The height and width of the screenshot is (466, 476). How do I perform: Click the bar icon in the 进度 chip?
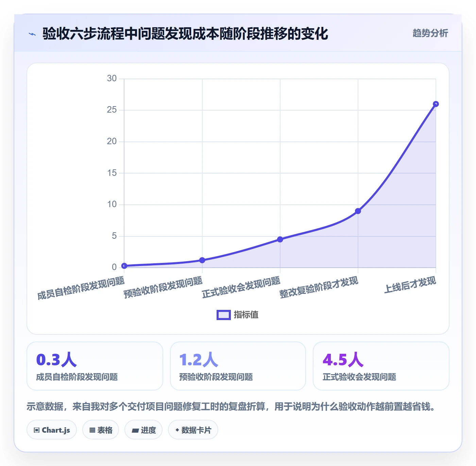pyautogui.click(x=135, y=431)
